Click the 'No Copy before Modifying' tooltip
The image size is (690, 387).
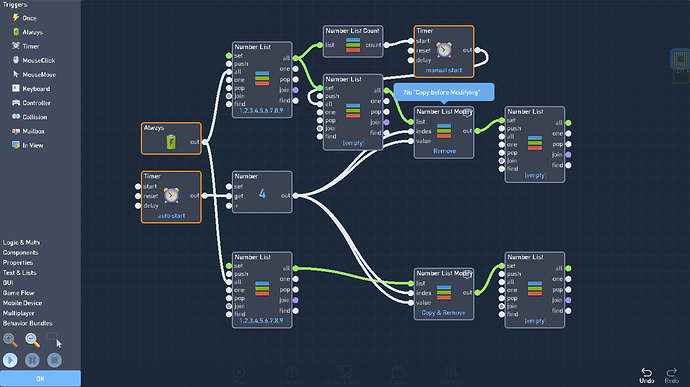click(444, 92)
